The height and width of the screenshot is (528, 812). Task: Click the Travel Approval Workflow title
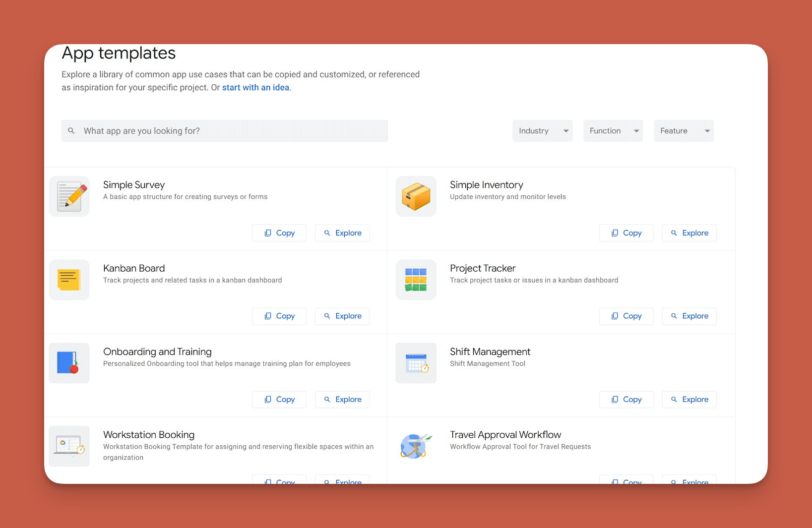point(505,435)
